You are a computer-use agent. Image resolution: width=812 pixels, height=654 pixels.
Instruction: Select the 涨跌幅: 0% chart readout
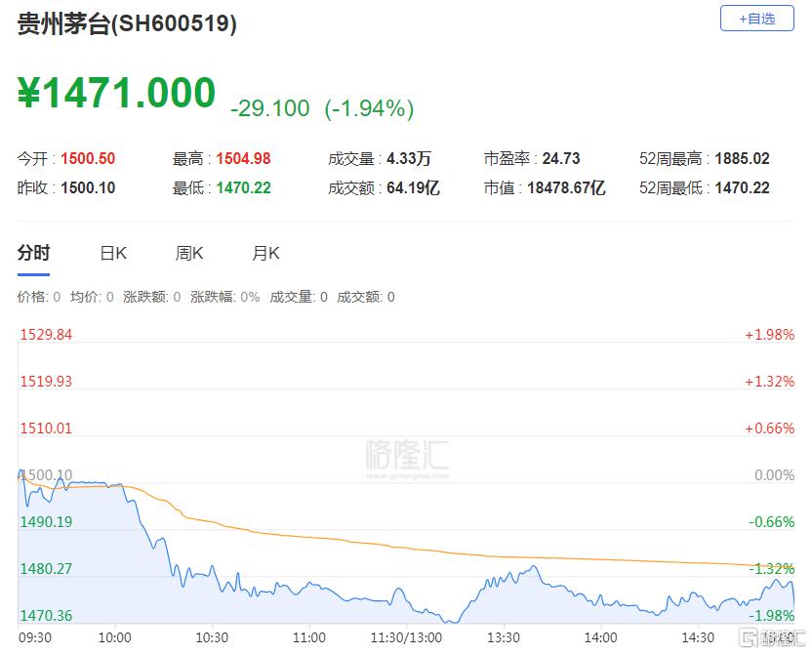click(224, 297)
